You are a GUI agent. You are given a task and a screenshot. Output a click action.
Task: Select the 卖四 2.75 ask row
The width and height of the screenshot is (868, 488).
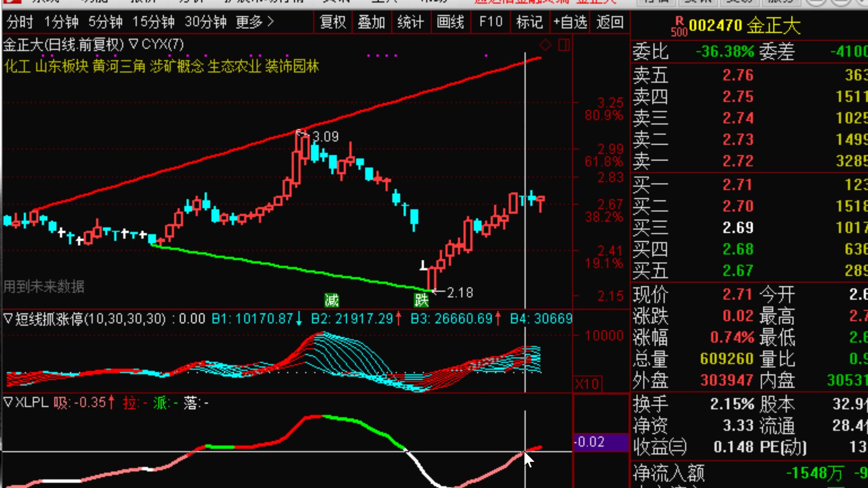coord(750,96)
